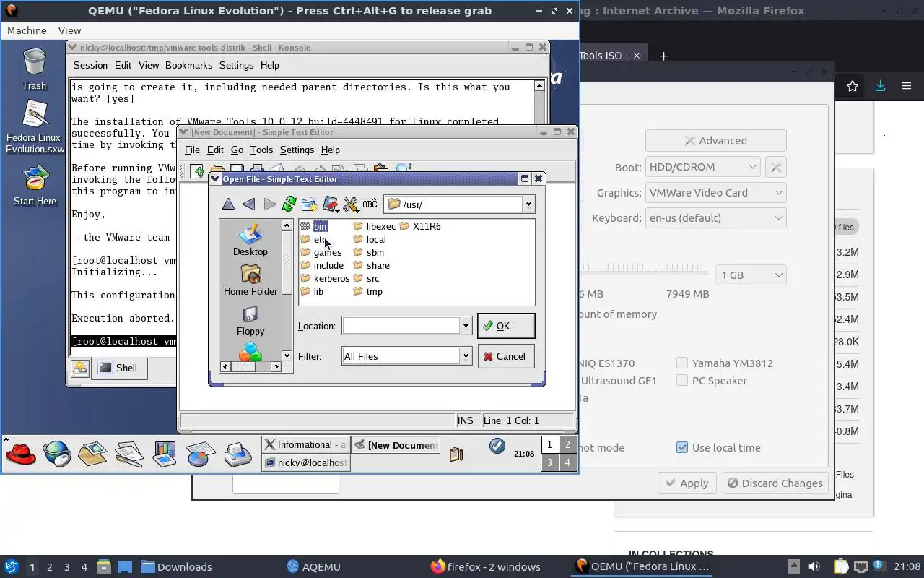
Task: Open the print manager in the Fedora panel
Action: [237, 454]
